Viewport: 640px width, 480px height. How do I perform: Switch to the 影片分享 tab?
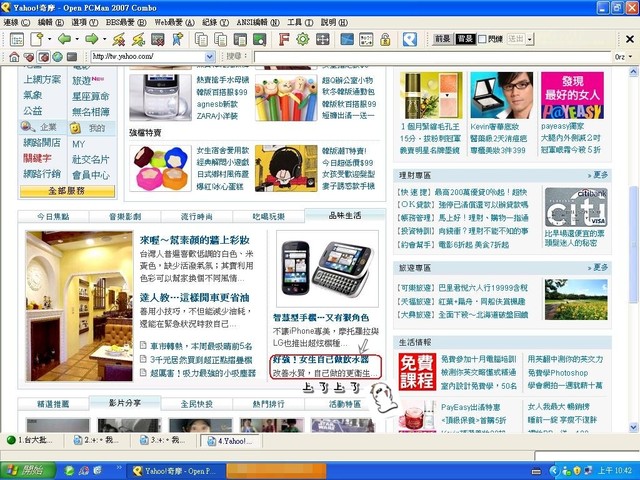[x=125, y=403]
